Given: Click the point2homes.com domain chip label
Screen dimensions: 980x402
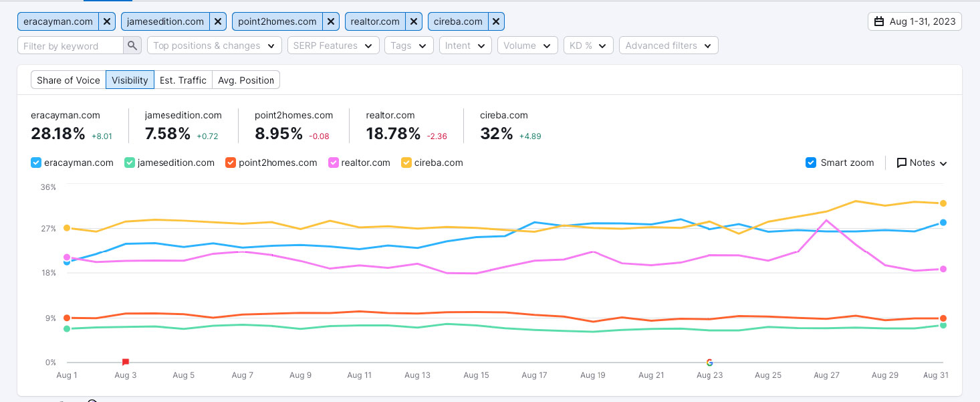Looking at the screenshot, I should [x=277, y=21].
